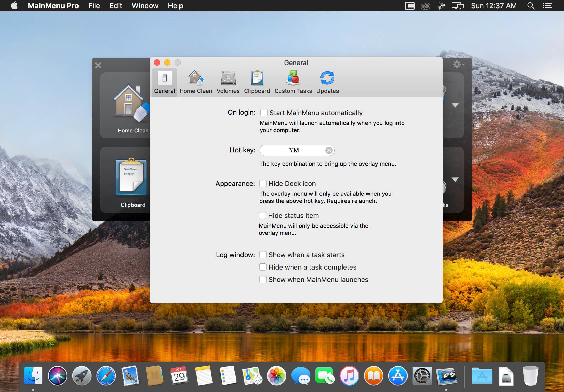564x392 pixels.
Task: Click the menu bar clock
Action: [494, 6]
